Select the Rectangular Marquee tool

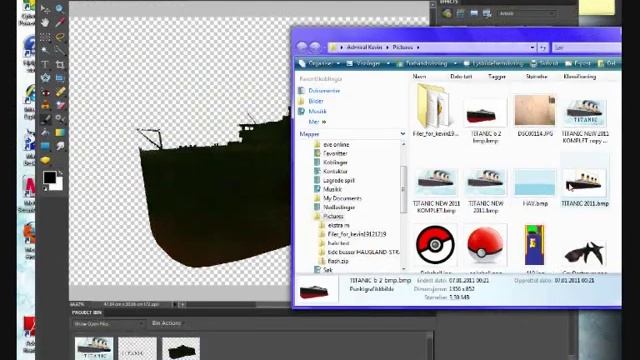(x=45, y=37)
